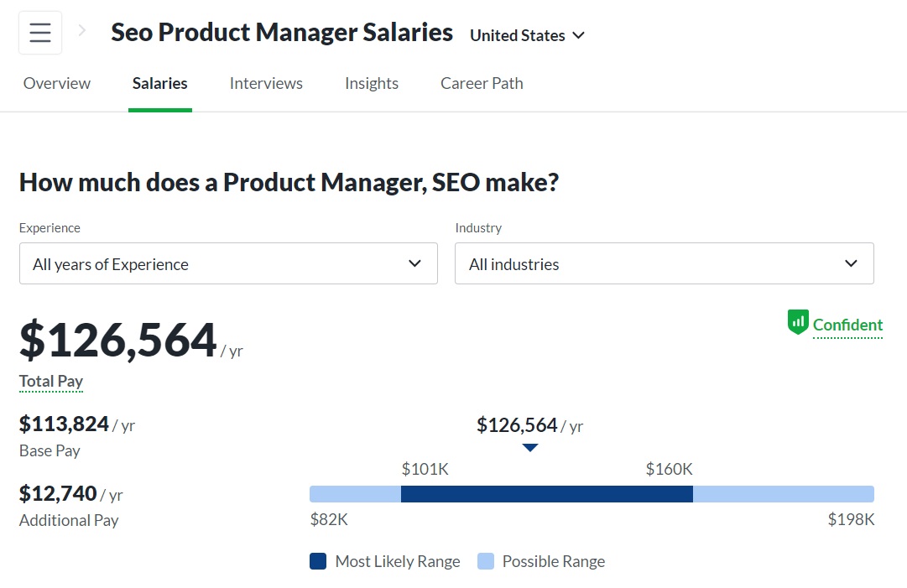Open the All years of Experience dropdown
Image resolution: width=907 pixels, height=588 pixels.
228,263
